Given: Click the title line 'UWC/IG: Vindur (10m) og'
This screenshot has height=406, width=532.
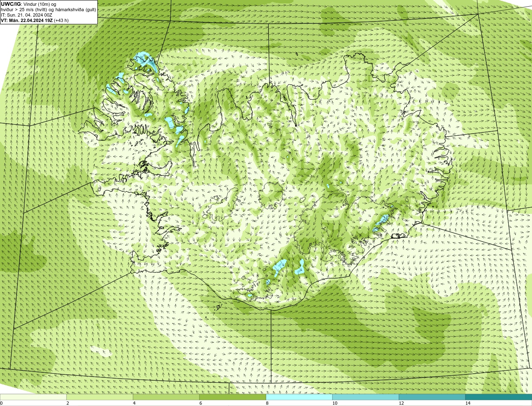Looking at the screenshot, I should click(29, 4).
